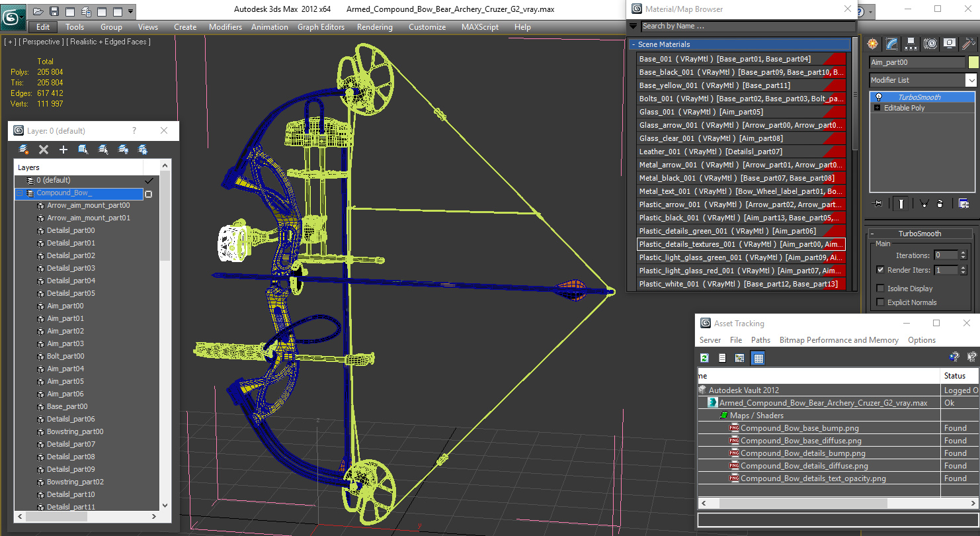Viewport: 980px width, 536px height.
Task: Click the Save File icon in quick access toolbar
Action: coord(54,11)
